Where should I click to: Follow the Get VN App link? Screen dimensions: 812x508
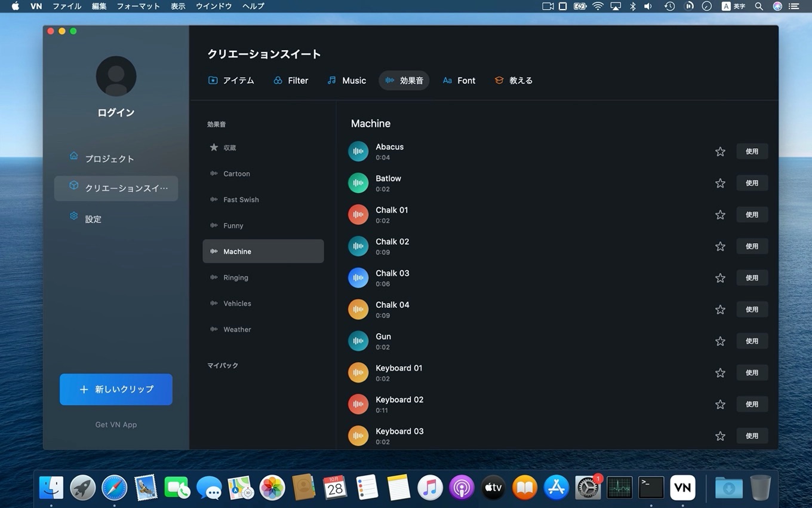(x=116, y=424)
